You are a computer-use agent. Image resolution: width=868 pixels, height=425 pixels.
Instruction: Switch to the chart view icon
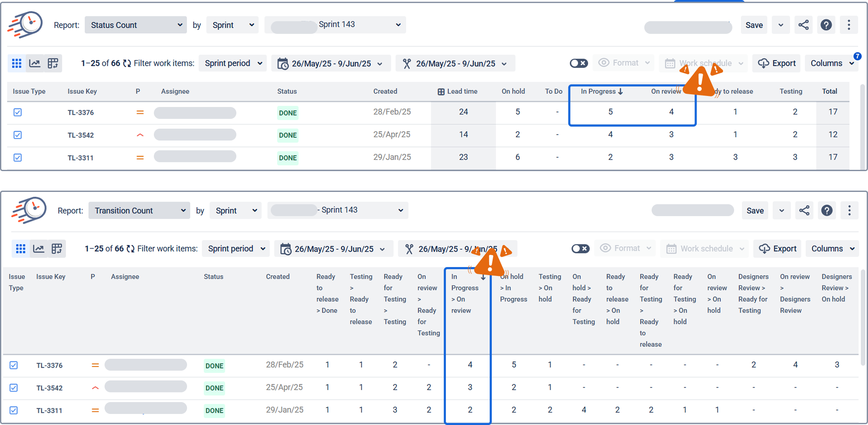click(34, 63)
